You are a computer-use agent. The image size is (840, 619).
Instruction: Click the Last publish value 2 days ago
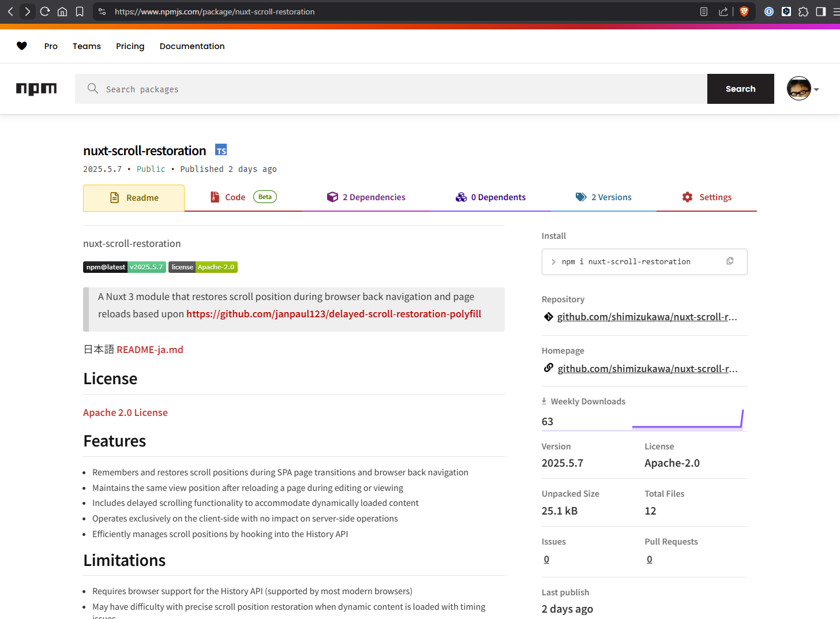click(x=567, y=609)
